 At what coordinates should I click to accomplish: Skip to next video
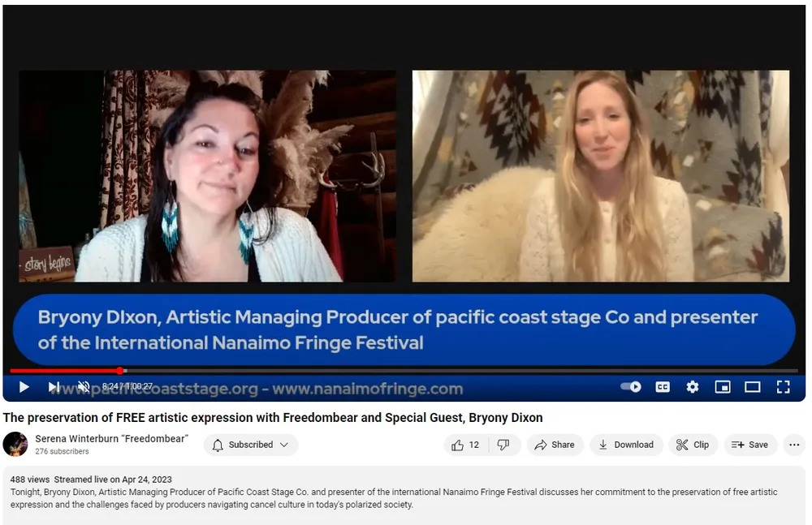click(54, 387)
